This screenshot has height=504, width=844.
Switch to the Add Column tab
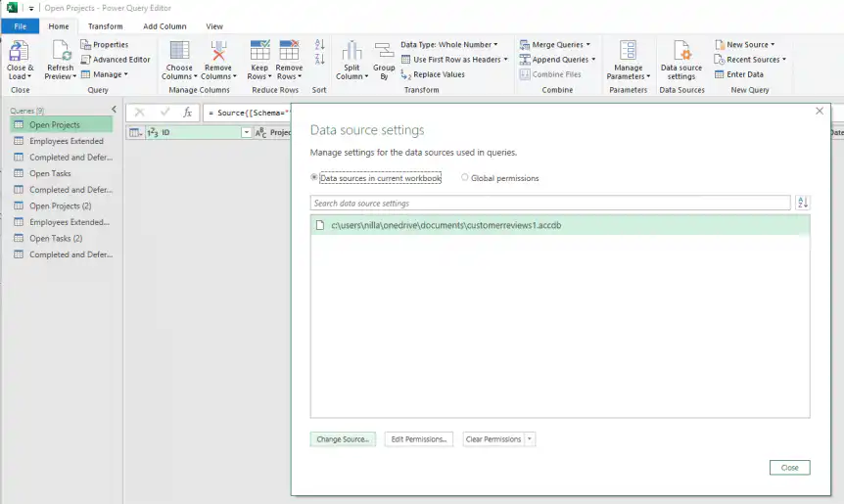coord(164,26)
